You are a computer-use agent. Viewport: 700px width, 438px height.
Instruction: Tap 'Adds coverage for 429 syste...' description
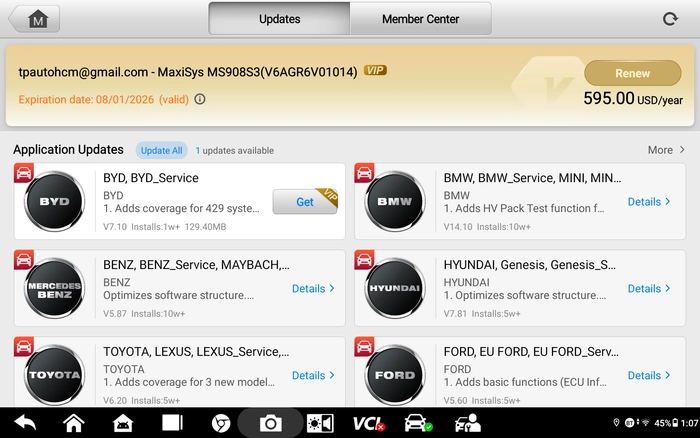(181, 209)
